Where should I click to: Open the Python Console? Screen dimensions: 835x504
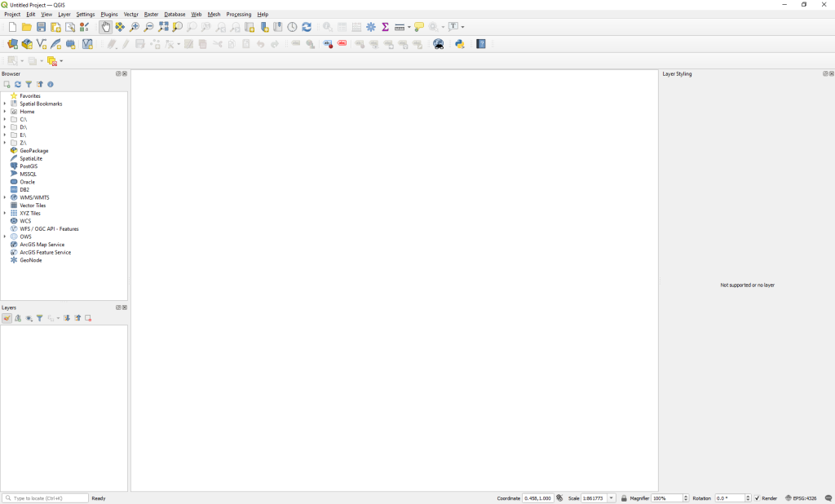tap(459, 43)
